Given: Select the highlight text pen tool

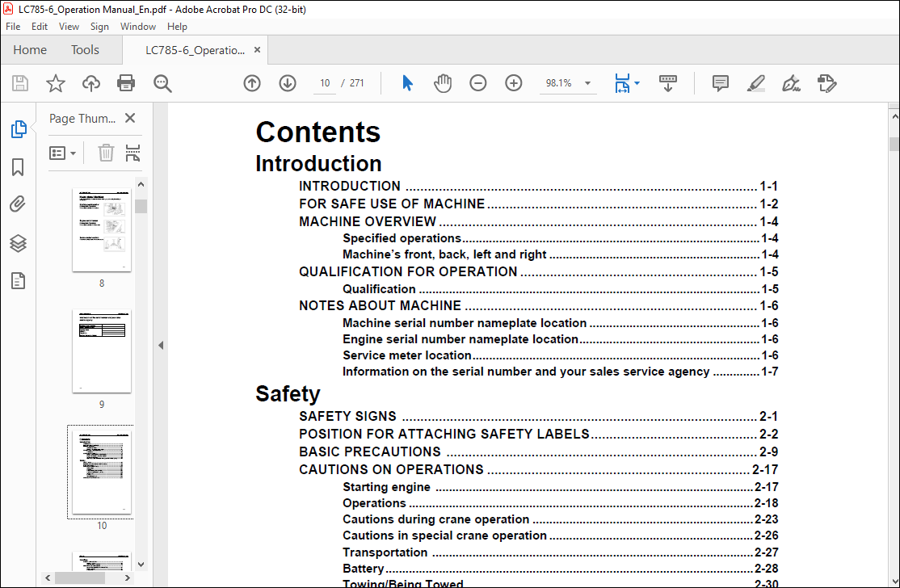Looking at the screenshot, I should click(x=756, y=83).
